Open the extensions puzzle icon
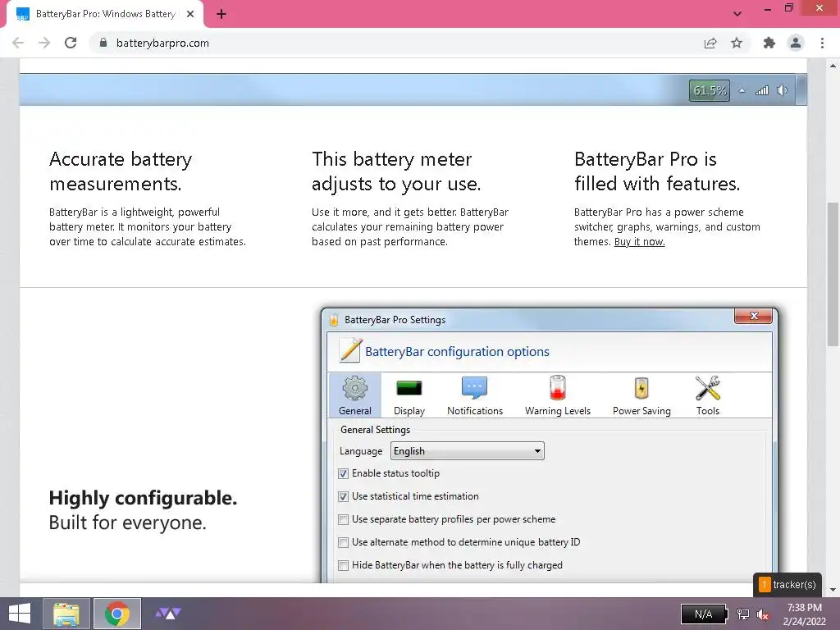 [769, 43]
